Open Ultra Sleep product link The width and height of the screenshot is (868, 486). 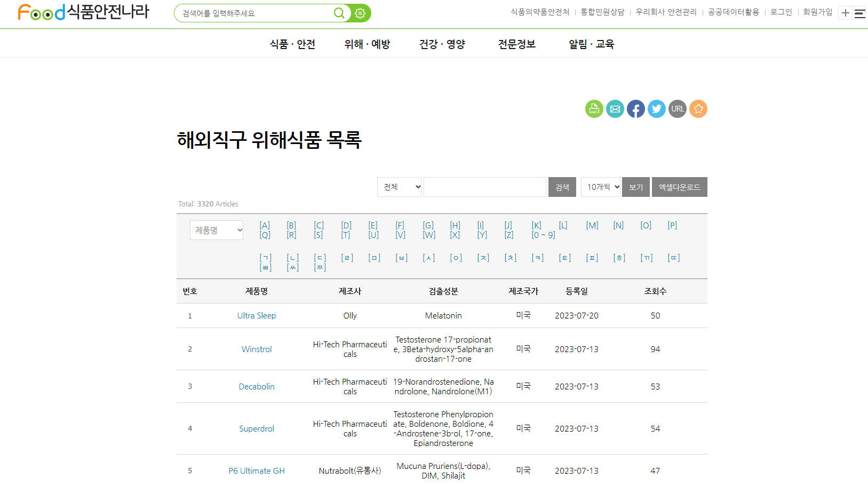coord(257,315)
